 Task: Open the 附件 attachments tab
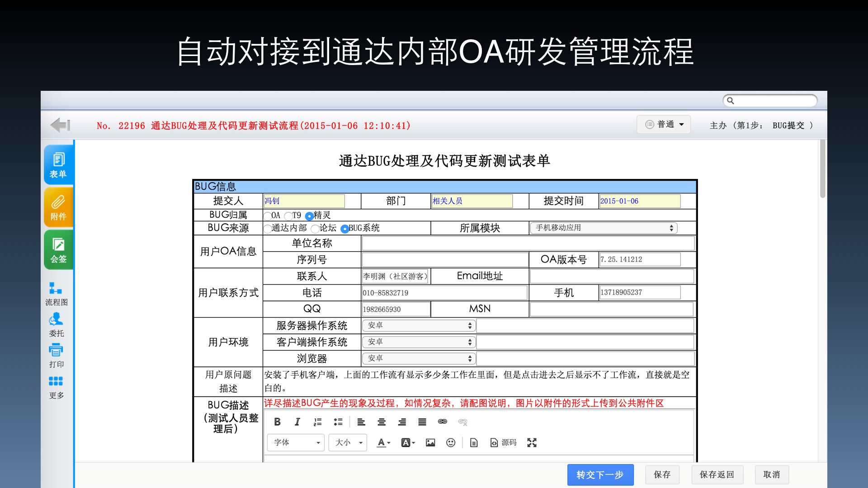(58, 207)
